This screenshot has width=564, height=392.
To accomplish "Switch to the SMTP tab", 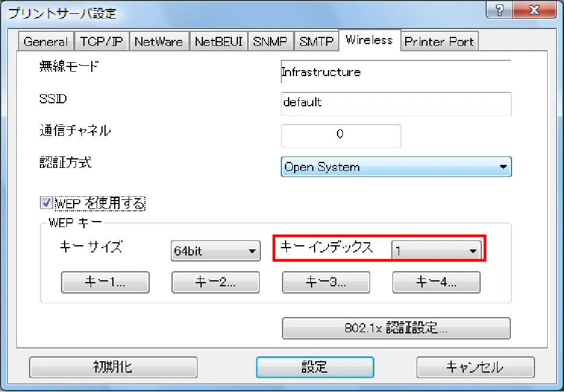I will (x=316, y=41).
